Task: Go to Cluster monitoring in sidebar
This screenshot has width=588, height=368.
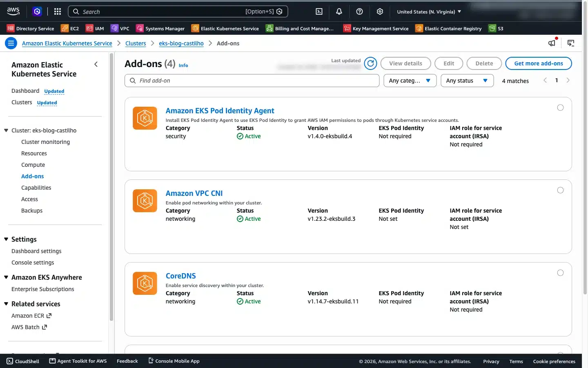Action: [45, 142]
